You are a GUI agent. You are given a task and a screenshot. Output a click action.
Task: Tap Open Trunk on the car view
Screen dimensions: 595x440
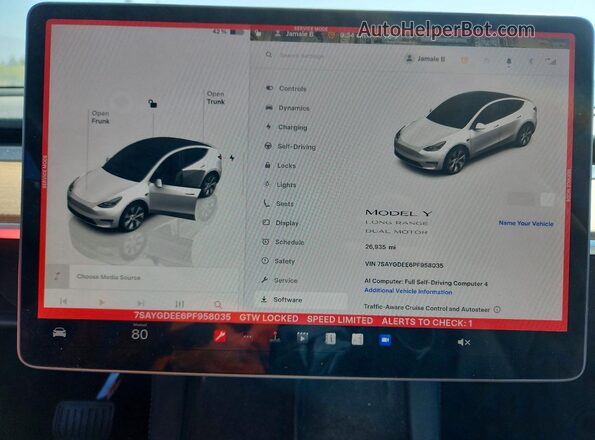(x=216, y=97)
